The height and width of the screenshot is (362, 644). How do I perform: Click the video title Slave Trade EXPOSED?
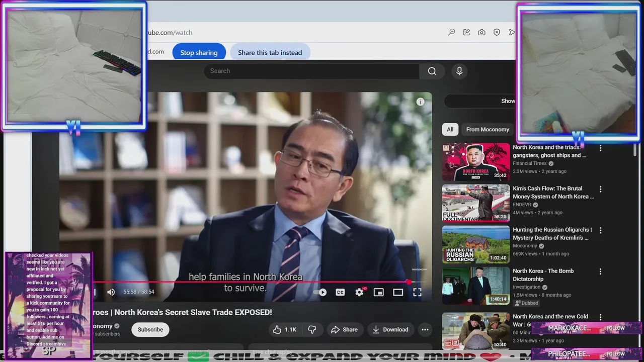tap(182, 312)
